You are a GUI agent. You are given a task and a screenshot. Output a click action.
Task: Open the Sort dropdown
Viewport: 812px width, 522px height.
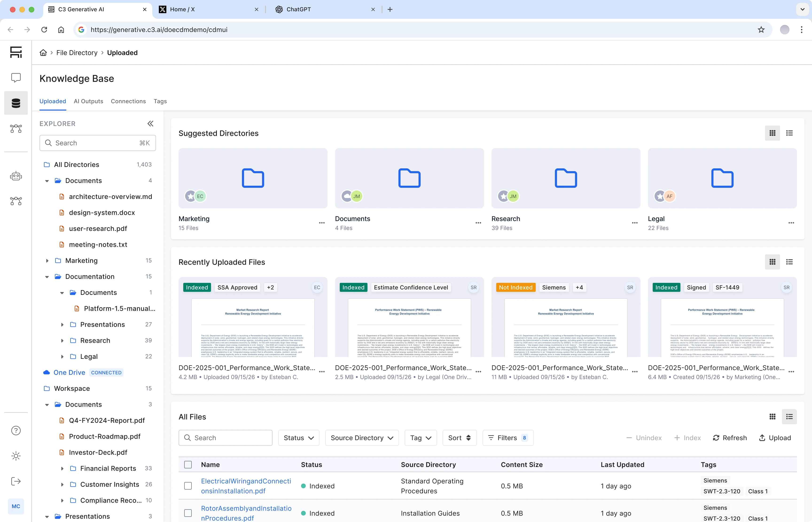[460, 438]
